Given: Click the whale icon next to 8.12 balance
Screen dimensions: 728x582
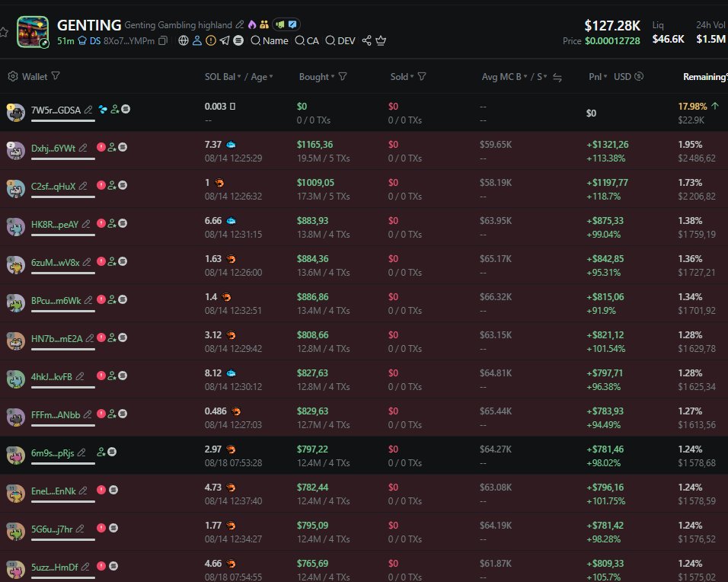Looking at the screenshot, I should (231, 373).
